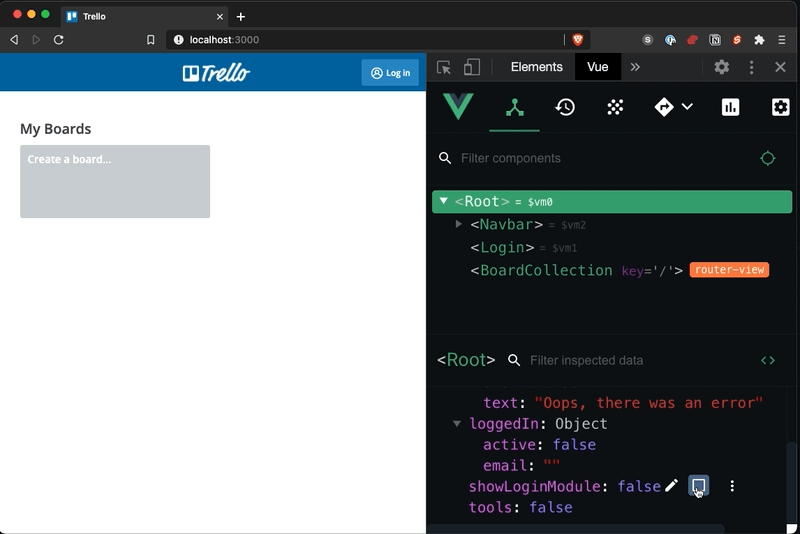Open the Vuex history tab
The image size is (800, 534).
pyautogui.click(x=565, y=107)
